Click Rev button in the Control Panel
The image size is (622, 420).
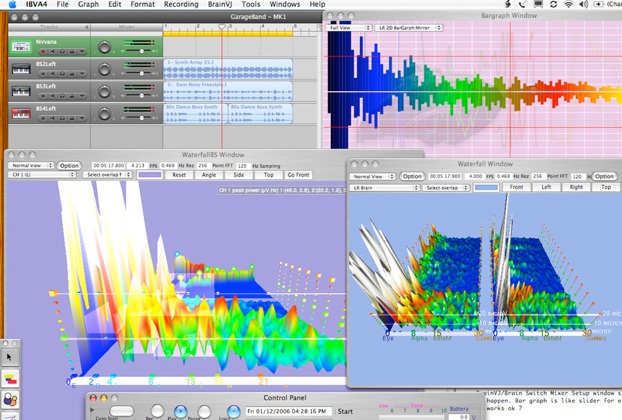click(157, 412)
